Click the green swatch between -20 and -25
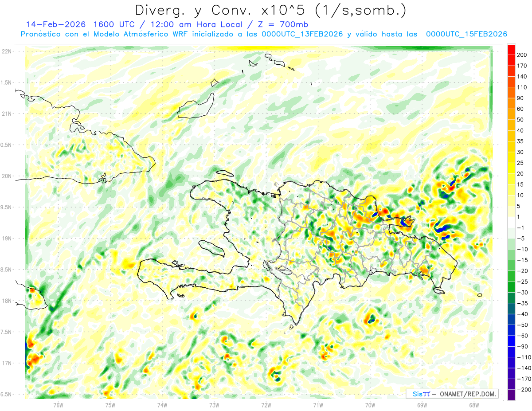Viewport: 532px width, 411px height. pyautogui.click(x=511, y=276)
